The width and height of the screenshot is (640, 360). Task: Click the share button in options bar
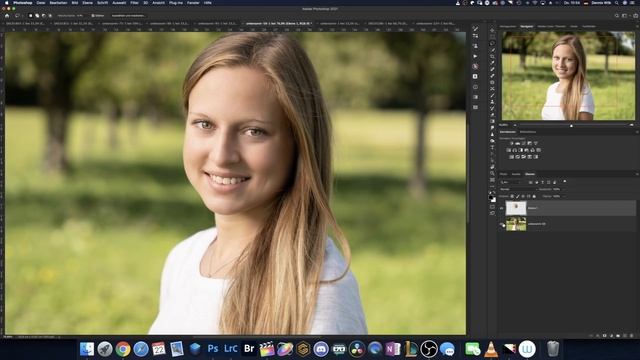click(636, 16)
